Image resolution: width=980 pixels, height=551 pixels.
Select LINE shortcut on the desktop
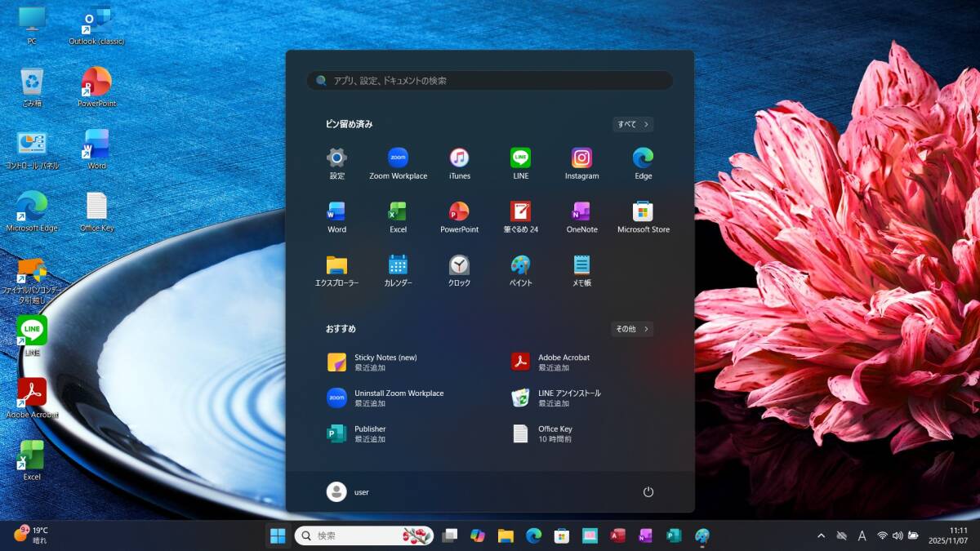32,336
